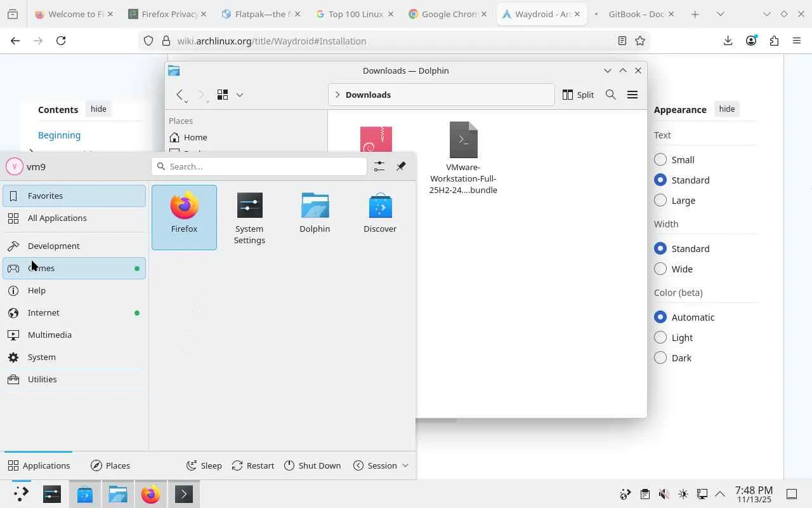Click the launcher configure sliders icon
This screenshot has width=812, height=508.
click(x=379, y=166)
